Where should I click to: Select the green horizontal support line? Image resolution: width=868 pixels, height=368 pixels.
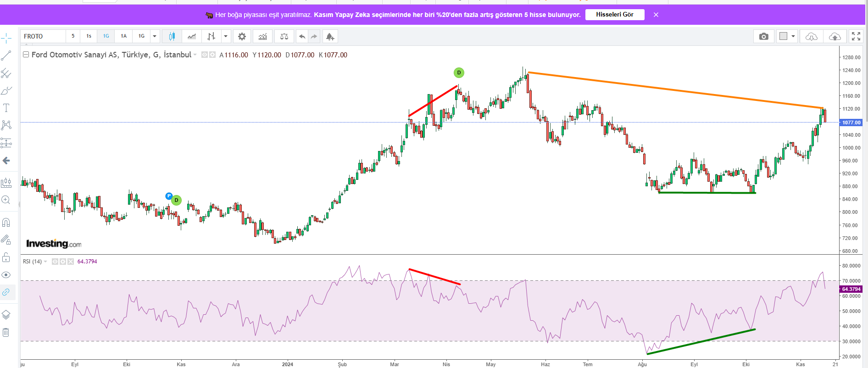[707, 193]
